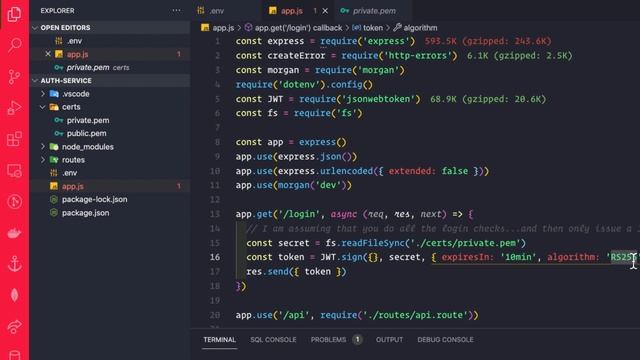Click the timeline clock icon in activity bar

pos(14,202)
